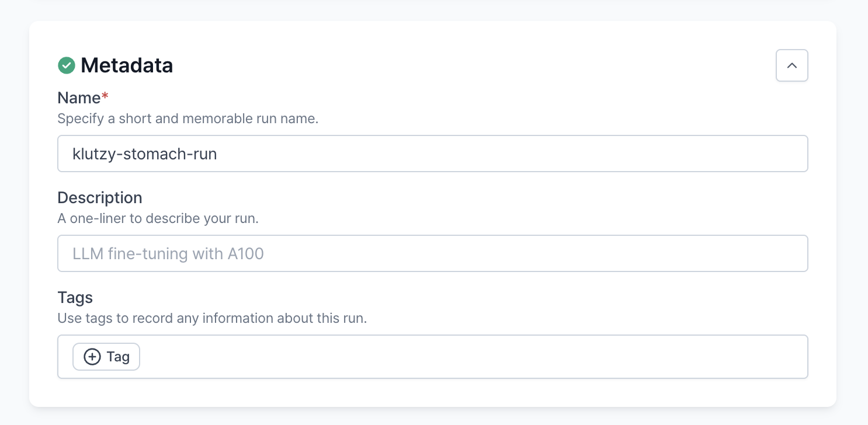868x425 pixels.
Task: Click the "Specify a short and memorable run name" hint
Action: tap(188, 119)
